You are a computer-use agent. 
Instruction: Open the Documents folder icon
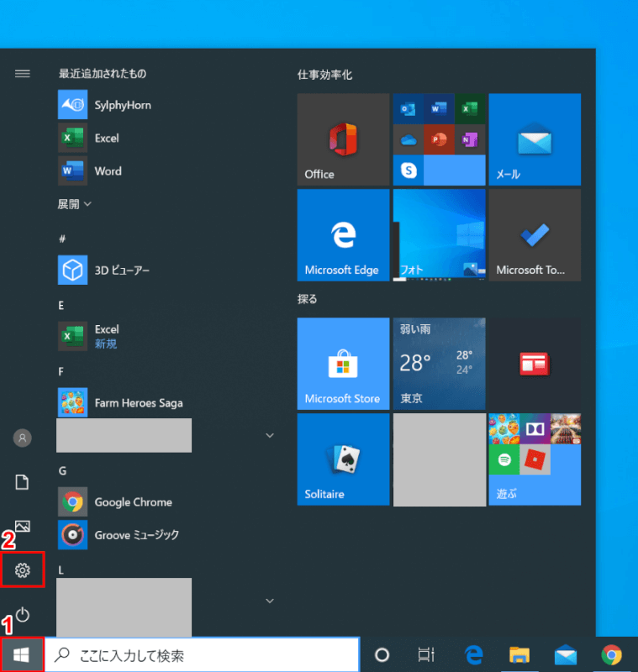[x=23, y=481]
